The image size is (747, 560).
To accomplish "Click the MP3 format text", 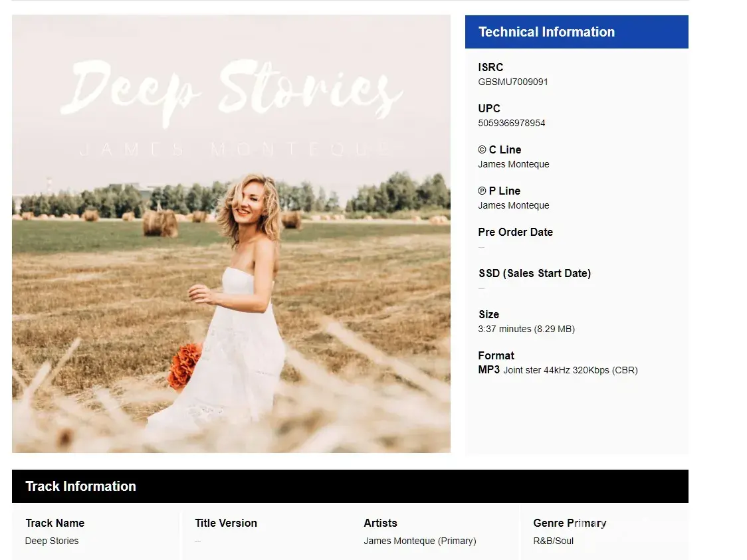I will [x=488, y=370].
